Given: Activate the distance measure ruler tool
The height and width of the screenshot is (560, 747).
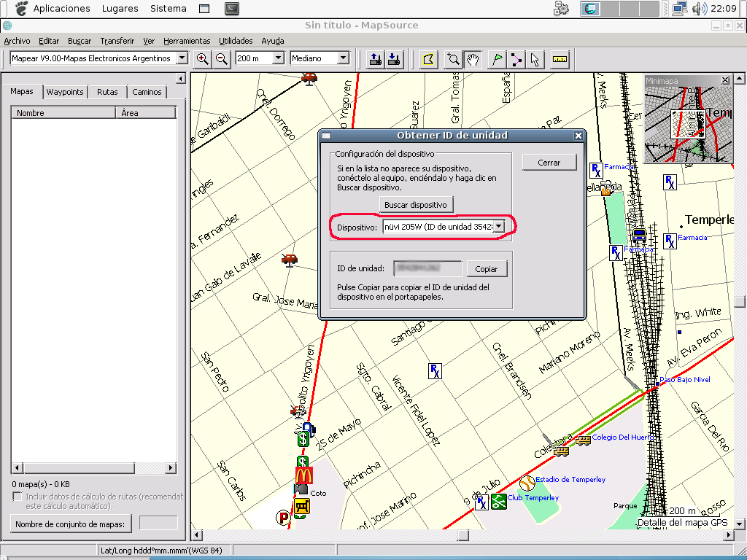Looking at the screenshot, I should point(559,59).
